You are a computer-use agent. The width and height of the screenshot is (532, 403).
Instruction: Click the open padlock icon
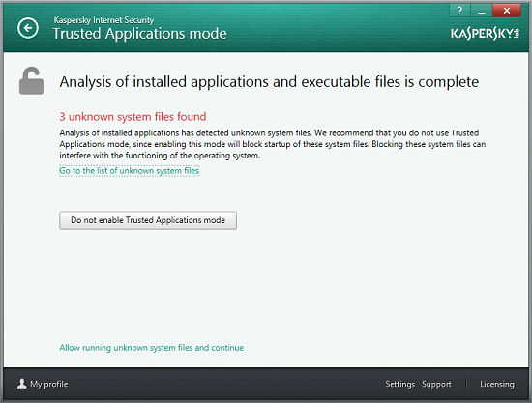31,80
